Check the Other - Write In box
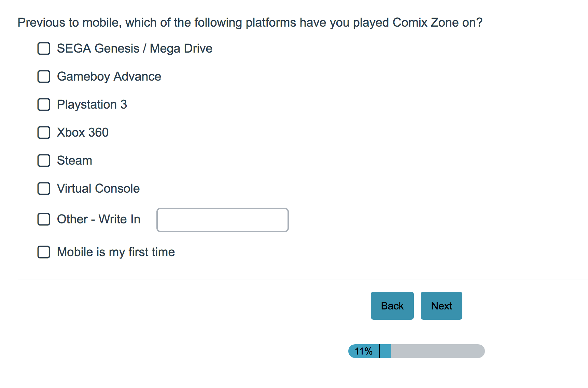The width and height of the screenshot is (588, 388). pos(44,219)
